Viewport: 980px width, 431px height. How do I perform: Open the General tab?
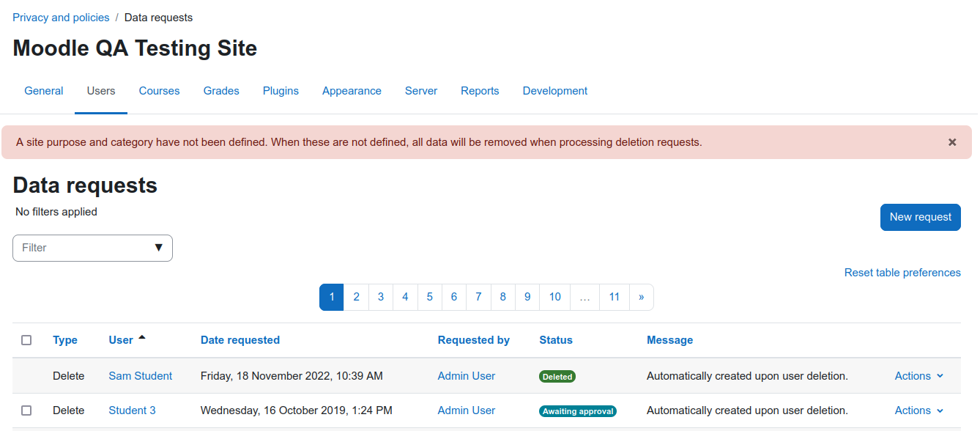point(44,91)
